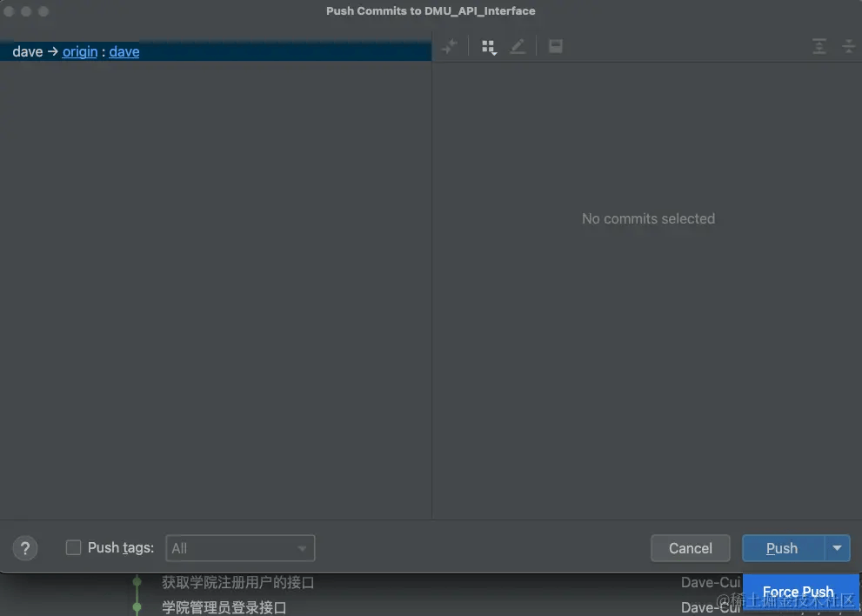The image size is (862, 616).
Task: Click the 'origin' remote link
Action: coord(80,52)
